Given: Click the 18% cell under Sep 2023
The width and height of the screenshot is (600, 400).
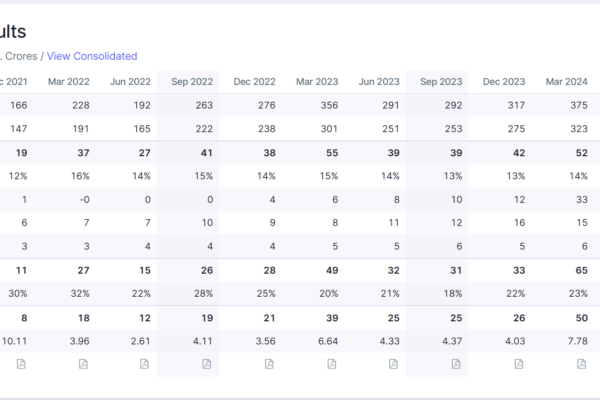Looking at the screenshot, I should pyautogui.click(x=453, y=294).
